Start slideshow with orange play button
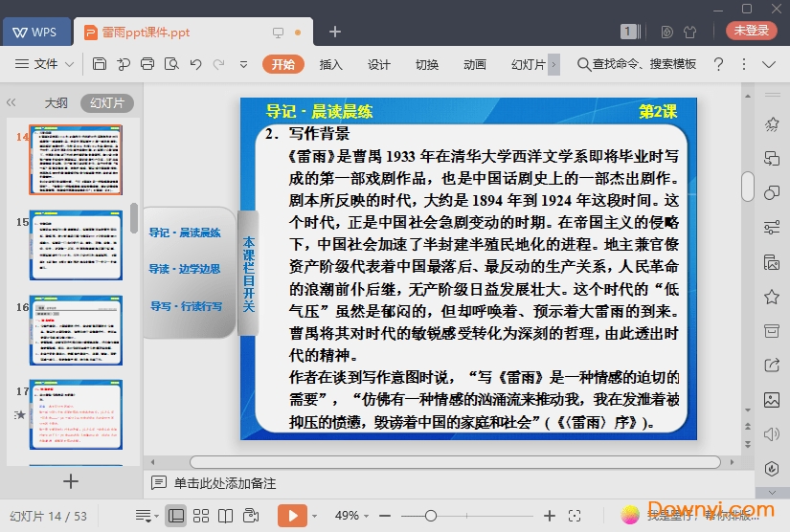Screen dimensions: 790x532 click(x=292, y=516)
